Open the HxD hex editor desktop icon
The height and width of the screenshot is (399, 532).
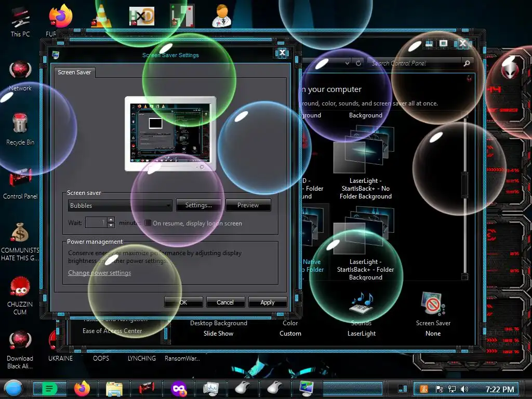[x=142, y=16]
